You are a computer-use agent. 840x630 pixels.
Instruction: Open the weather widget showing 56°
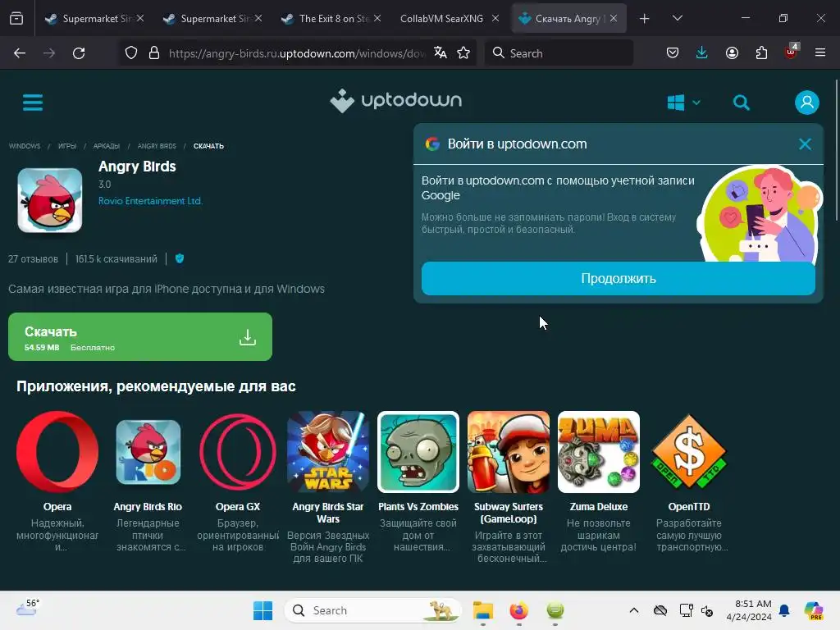[27, 608]
